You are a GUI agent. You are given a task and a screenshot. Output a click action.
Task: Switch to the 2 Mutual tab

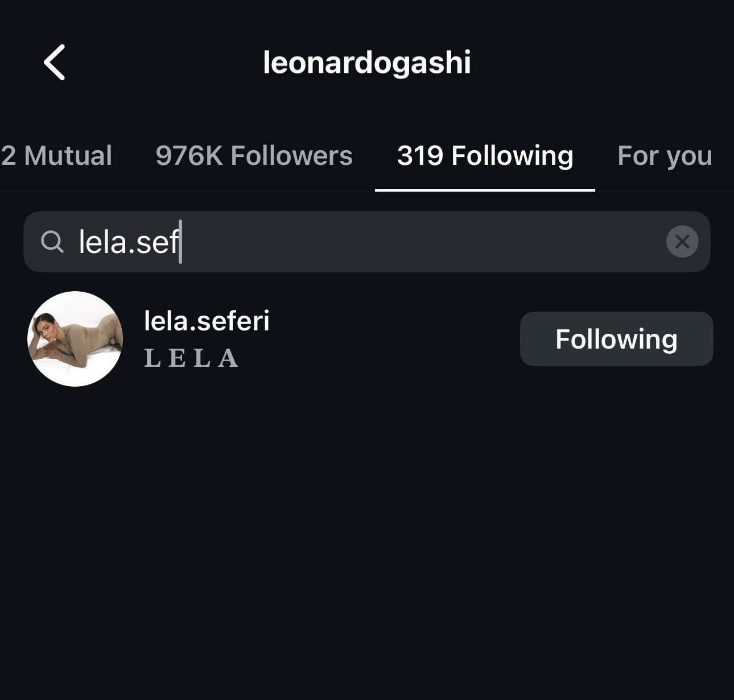click(x=57, y=156)
